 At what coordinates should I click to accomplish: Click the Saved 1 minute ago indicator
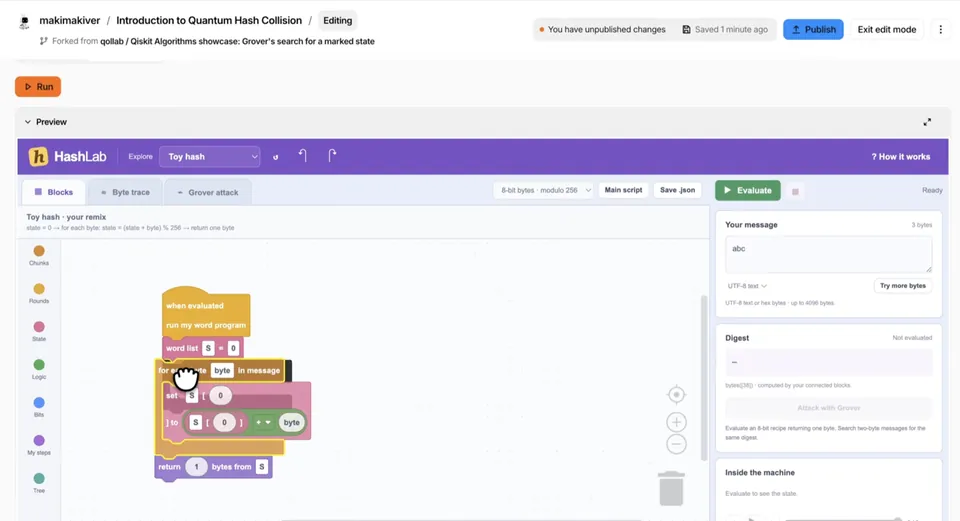[725, 29]
